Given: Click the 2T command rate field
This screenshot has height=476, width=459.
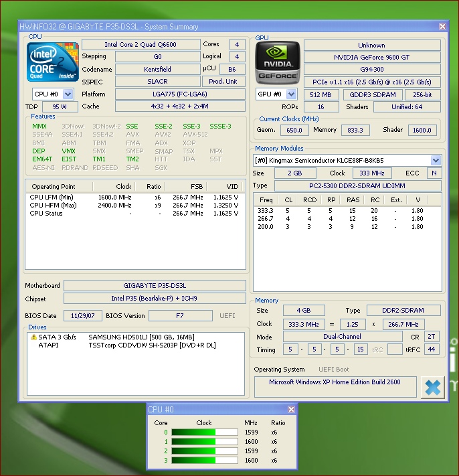Looking at the screenshot, I should point(432,337).
